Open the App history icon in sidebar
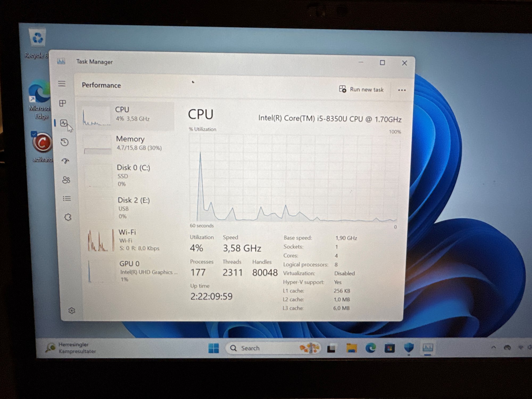 click(64, 142)
